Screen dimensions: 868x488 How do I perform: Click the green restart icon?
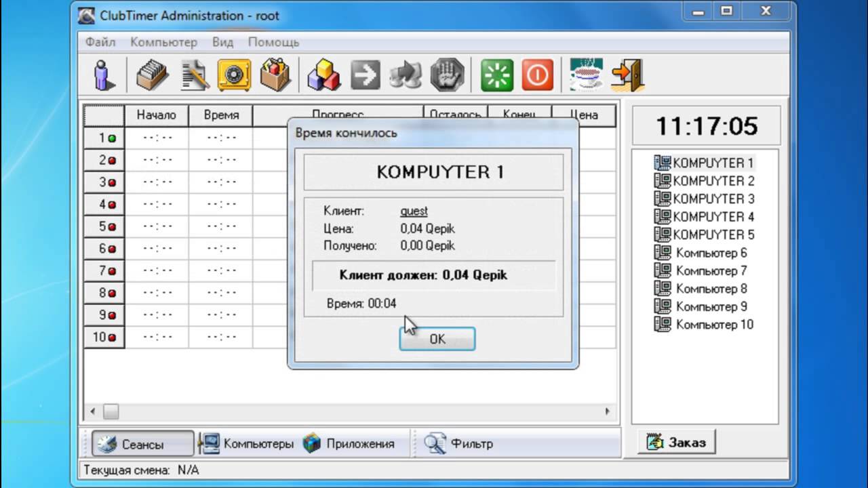click(x=497, y=75)
